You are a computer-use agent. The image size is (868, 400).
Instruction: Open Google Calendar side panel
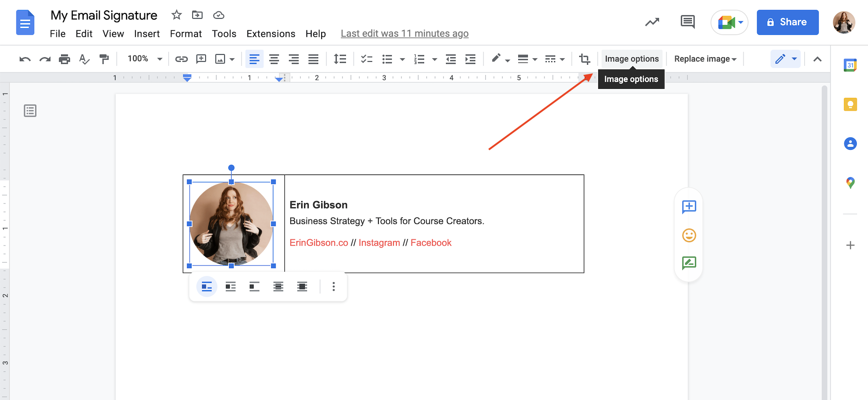[x=850, y=66]
